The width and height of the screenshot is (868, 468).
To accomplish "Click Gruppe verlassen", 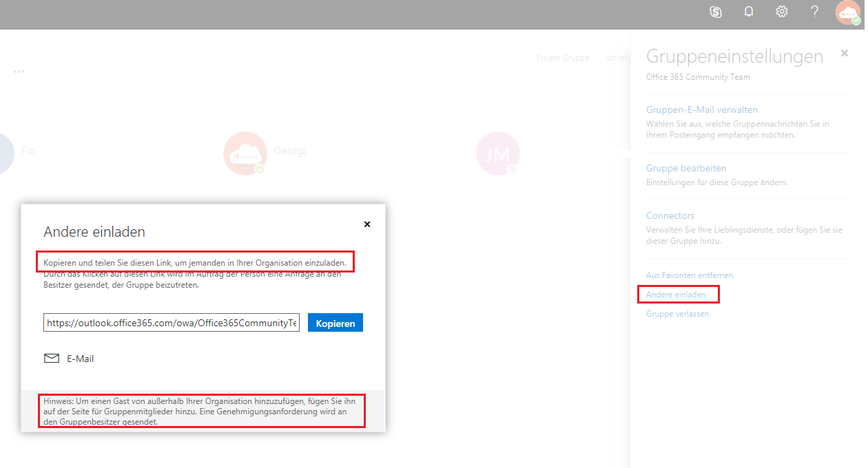I will click(677, 314).
